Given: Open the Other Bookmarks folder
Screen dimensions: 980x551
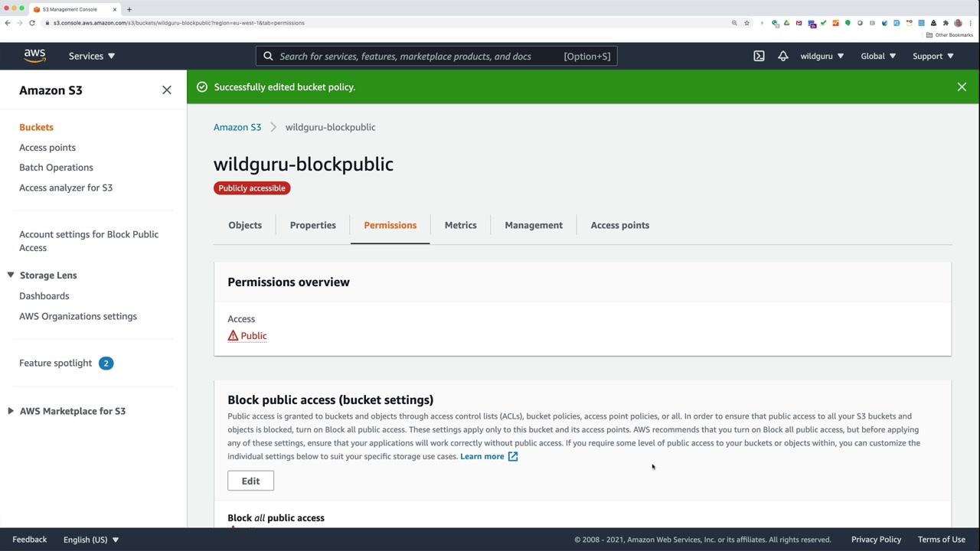Looking at the screenshot, I should pyautogui.click(x=949, y=35).
